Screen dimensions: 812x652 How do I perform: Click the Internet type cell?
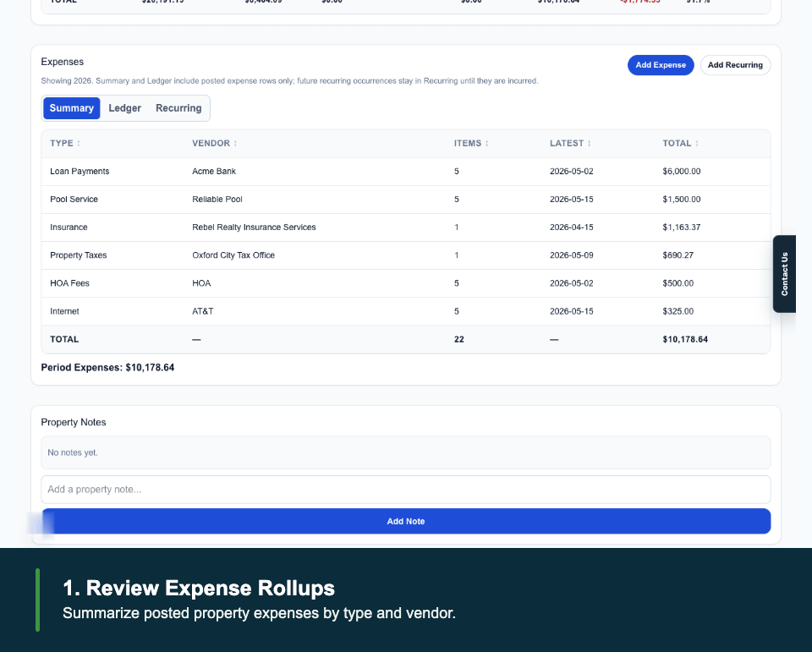pos(65,311)
